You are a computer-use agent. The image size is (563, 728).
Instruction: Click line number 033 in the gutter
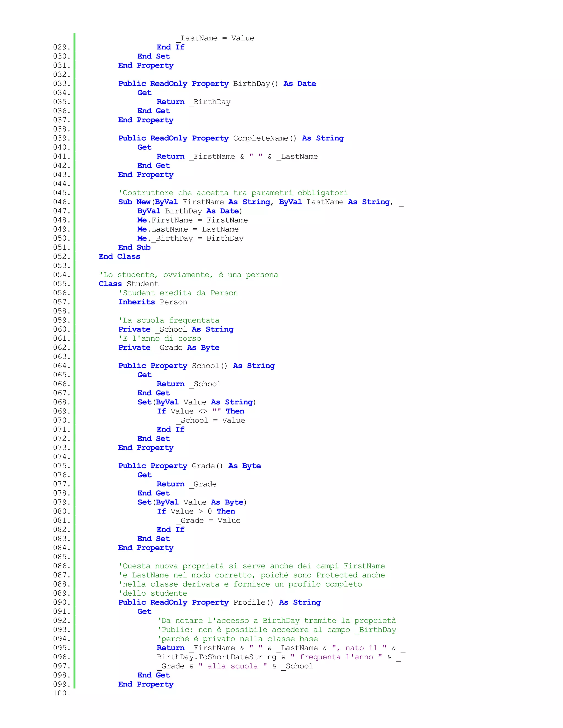pyautogui.click(x=62, y=84)
